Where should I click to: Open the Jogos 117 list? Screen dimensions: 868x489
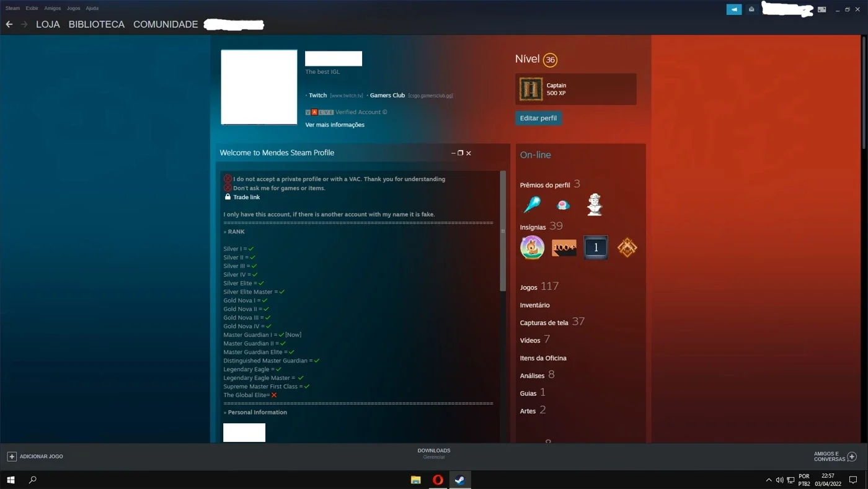click(x=539, y=287)
